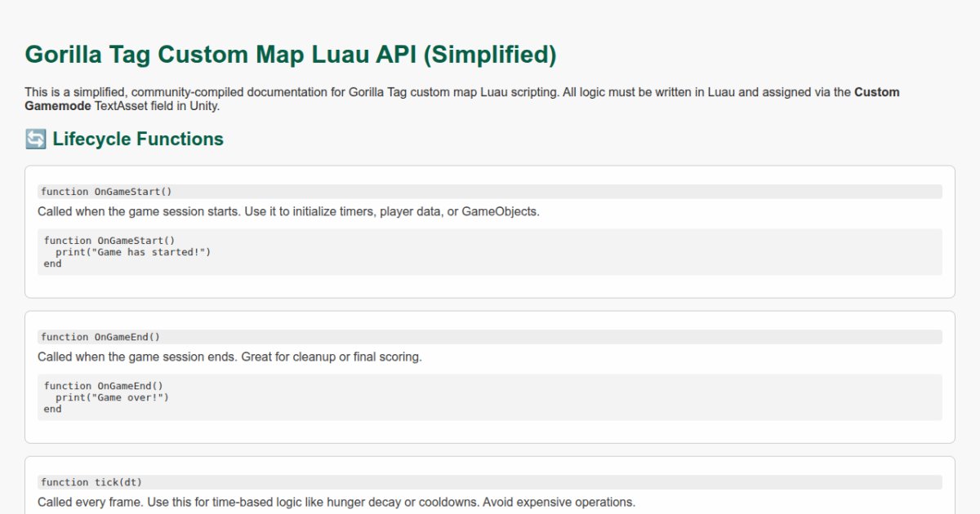Click 'end' in the OnGameStart code example
Image resolution: width=980 pixels, height=514 pixels.
pyautogui.click(x=52, y=264)
